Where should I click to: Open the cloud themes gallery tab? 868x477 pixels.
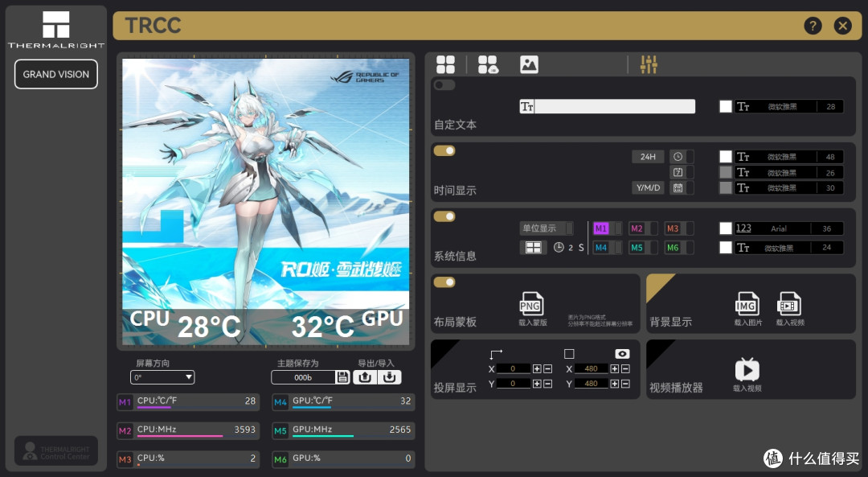[x=488, y=64]
